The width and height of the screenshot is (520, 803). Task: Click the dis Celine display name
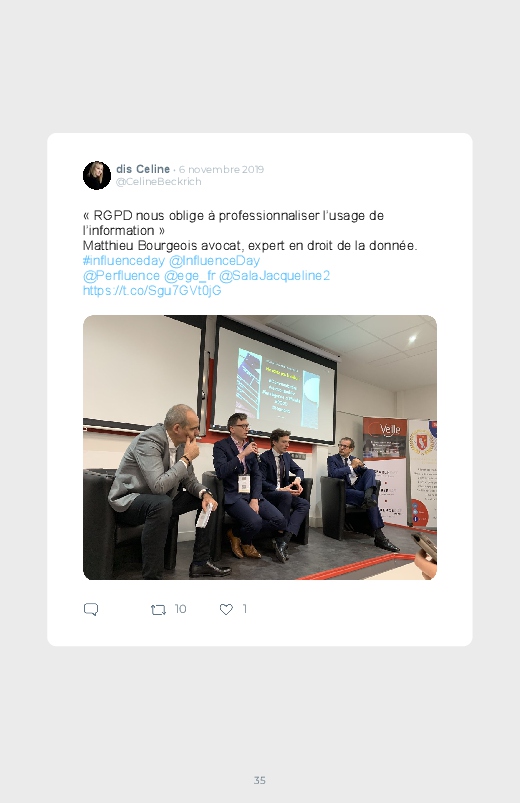(143, 169)
